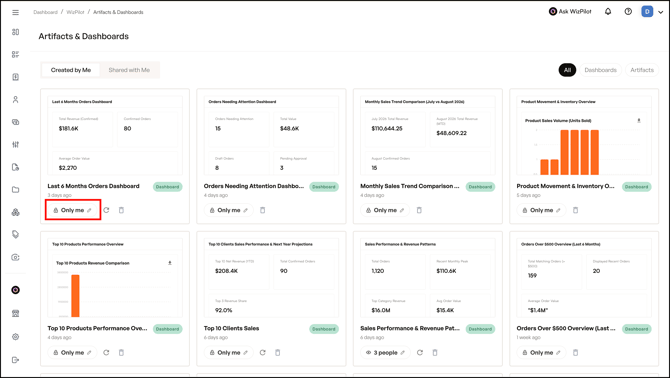Image resolution: width=670 pixels, height=378 pixels.
Task: Click the person icon in the sidebar
Action: pyautogui.click(x=15, y=100)
